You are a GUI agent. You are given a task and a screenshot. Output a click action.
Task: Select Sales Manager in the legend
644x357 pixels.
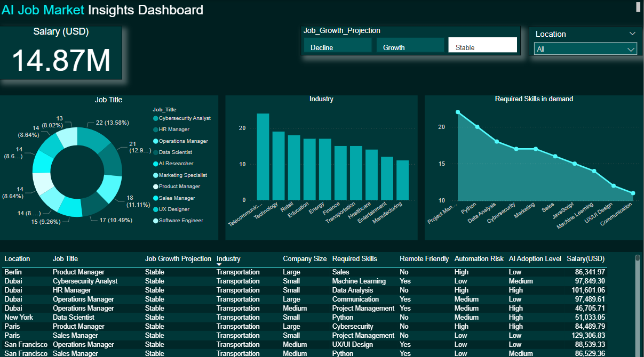(x=174, y=198)
